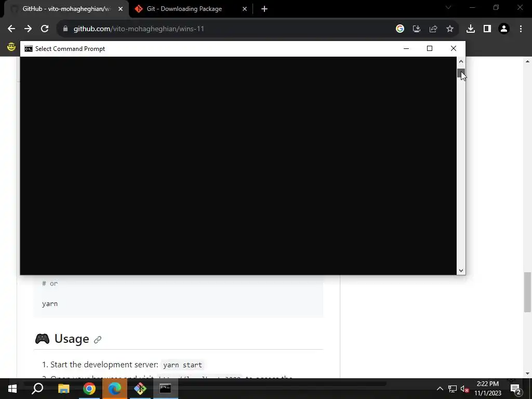
Task: Go back to the previous page in Chrome
Action: point(11,29)
